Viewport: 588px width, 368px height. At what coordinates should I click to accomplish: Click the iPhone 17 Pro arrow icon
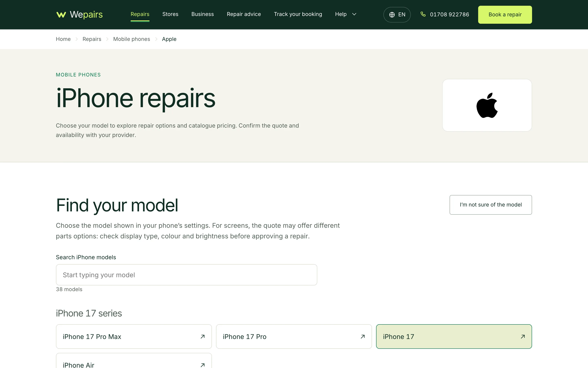pos(363,336)
